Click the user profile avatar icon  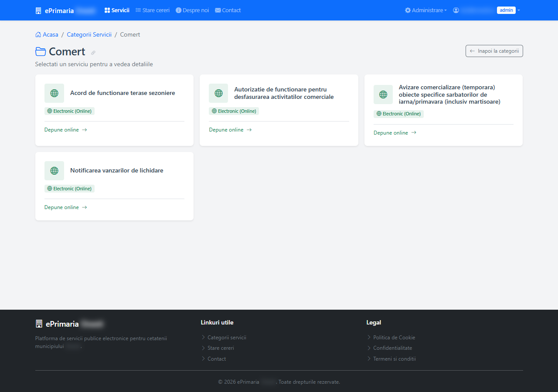[x=456, y=10]
